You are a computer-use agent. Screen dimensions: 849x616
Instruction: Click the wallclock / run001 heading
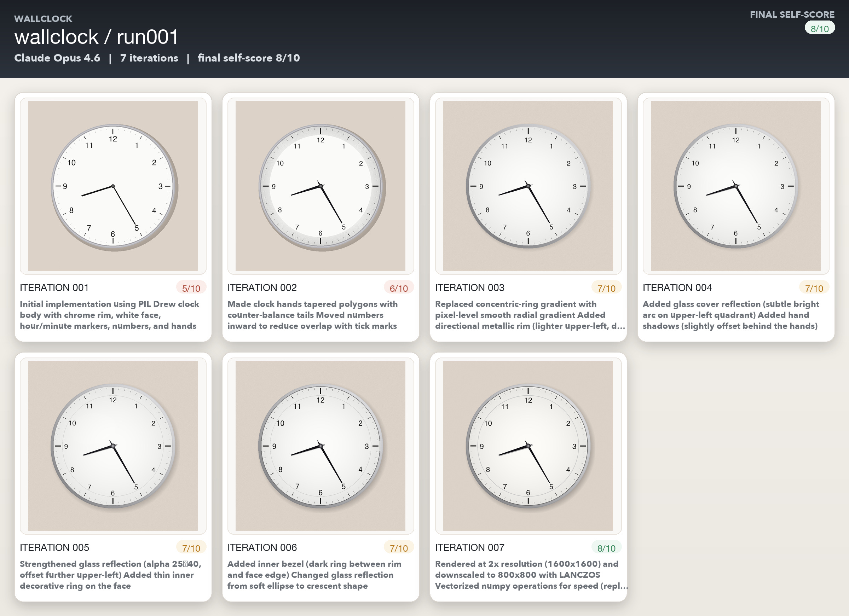click(x=96, y=37)
